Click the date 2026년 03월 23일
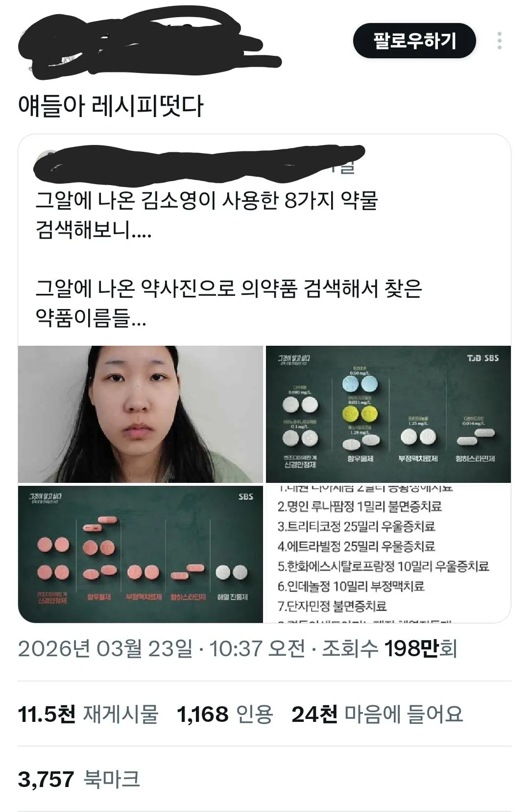 (105, 648)
